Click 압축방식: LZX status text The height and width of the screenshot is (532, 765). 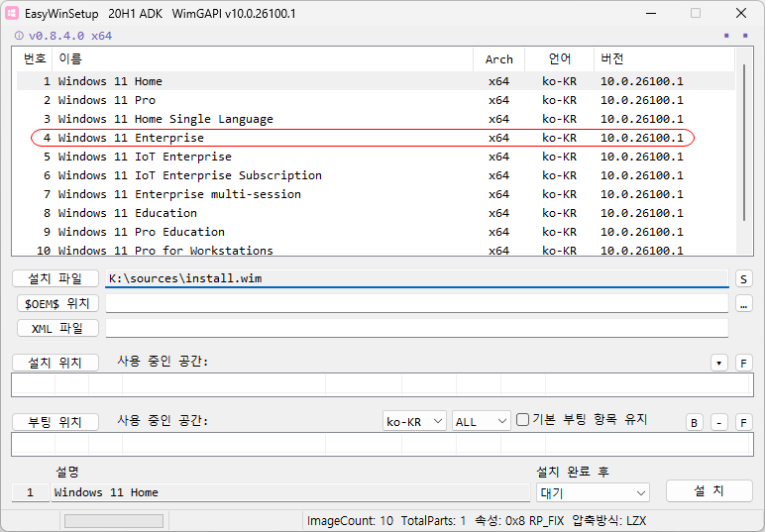click(608, 521)
